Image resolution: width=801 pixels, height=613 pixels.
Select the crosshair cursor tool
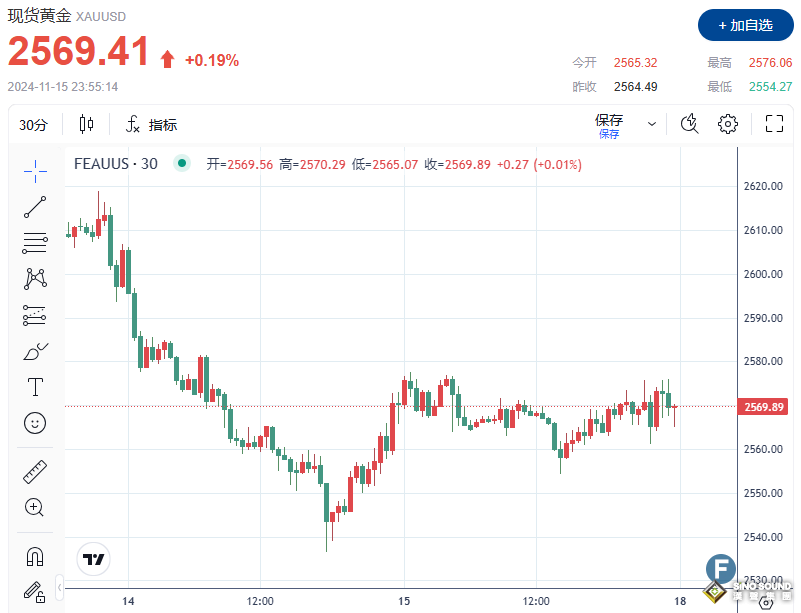pyautogui.click(x=34, y=171)
